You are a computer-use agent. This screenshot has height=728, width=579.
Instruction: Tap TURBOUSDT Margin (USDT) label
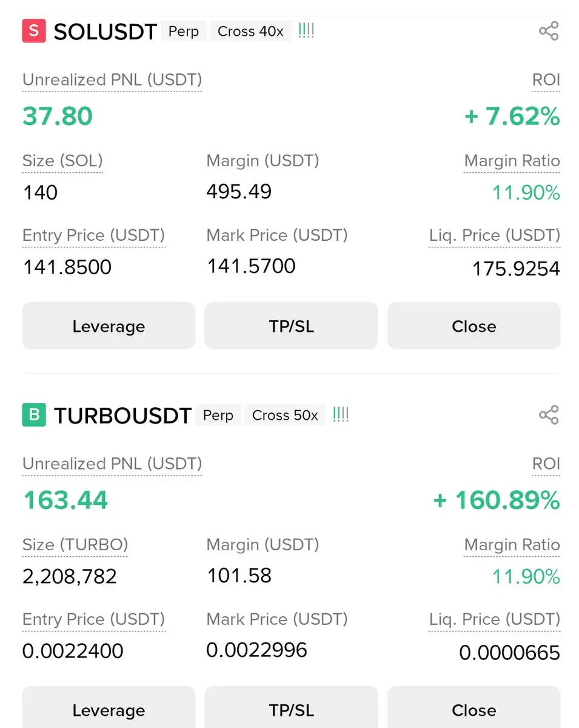point(263,545)
